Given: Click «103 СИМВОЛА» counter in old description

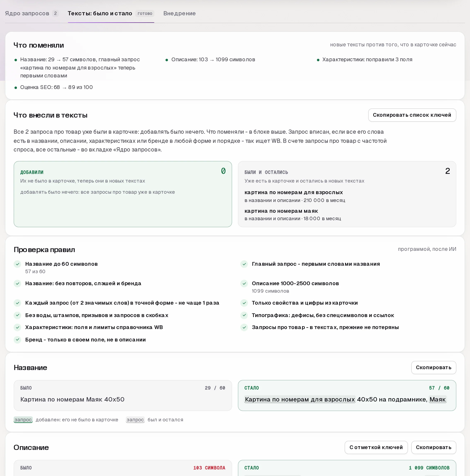Looking at the screenshot, I should (209, 468).
